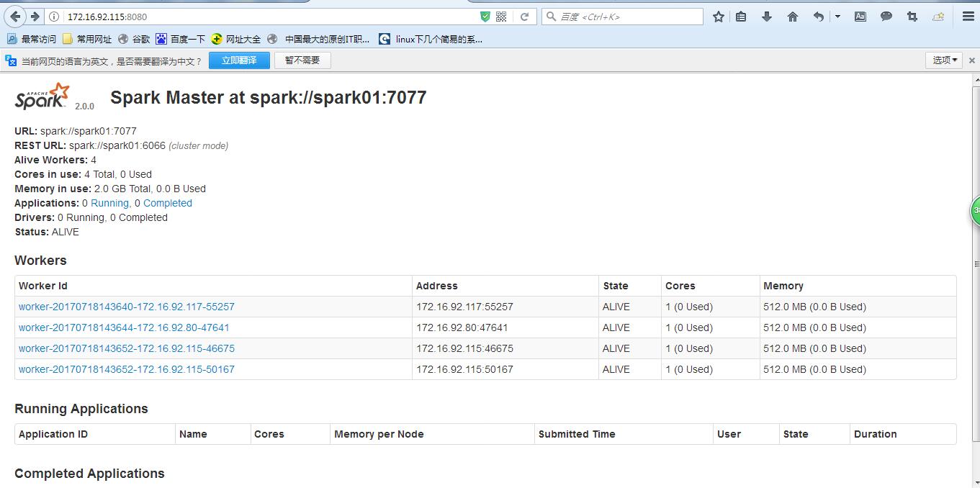Open the downloads arrow icon
This screenshot has width=980, height=488.
[x=767, y=17]
